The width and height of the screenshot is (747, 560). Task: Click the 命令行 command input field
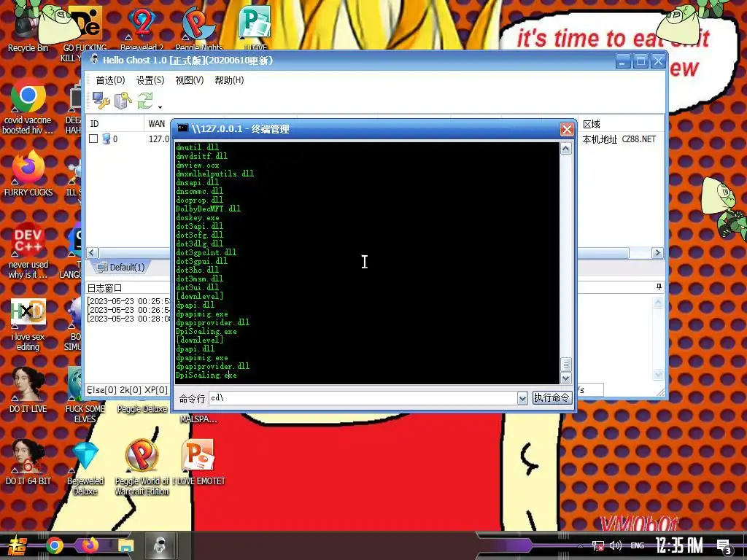[x=363, y=398]
